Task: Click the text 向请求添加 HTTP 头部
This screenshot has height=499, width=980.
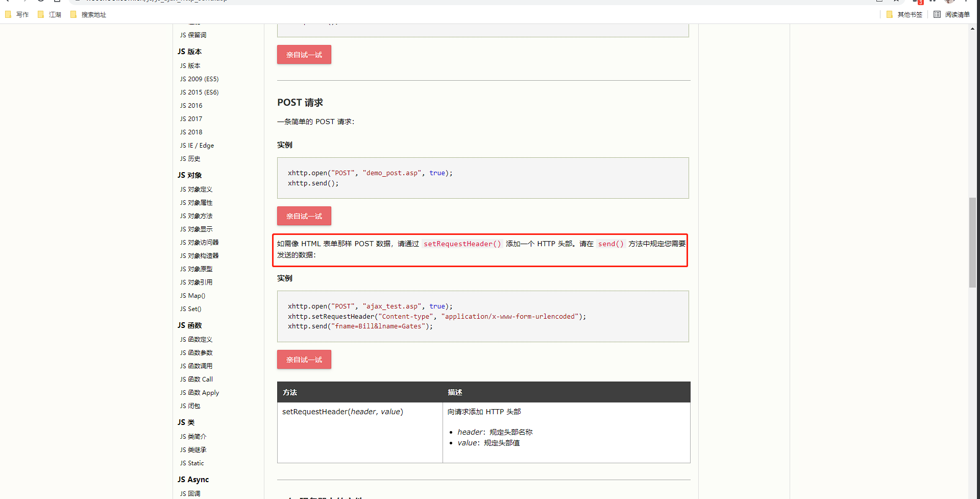Action: pyautogui.click(x=484, y=412)
